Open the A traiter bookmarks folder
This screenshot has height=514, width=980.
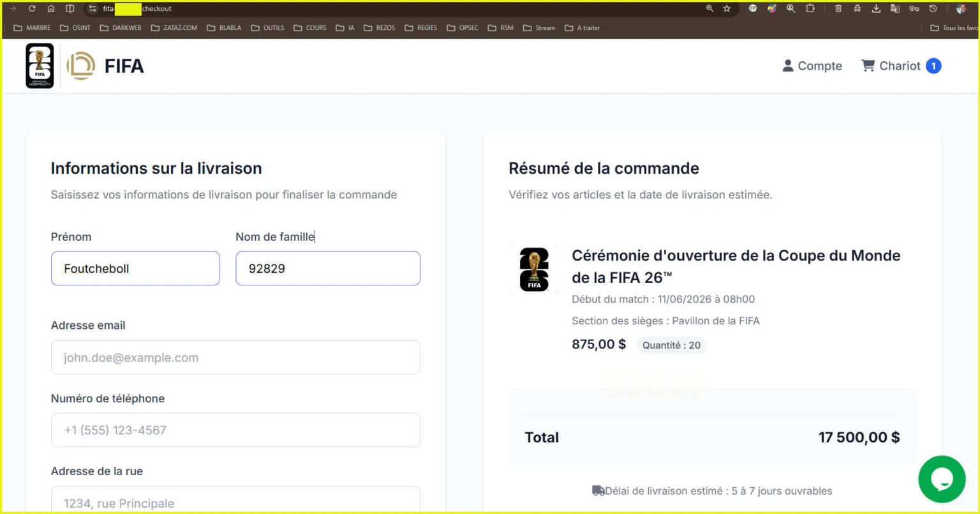coord(582,28)
